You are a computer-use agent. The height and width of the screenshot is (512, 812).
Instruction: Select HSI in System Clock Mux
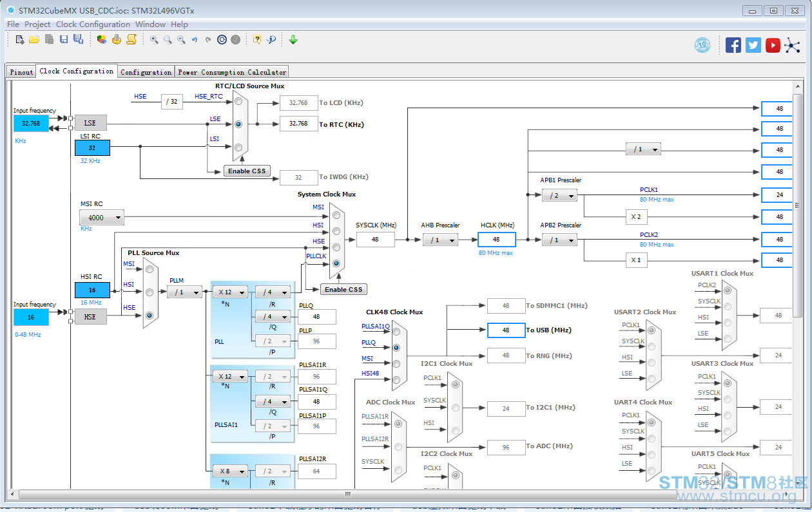[336, 232]
